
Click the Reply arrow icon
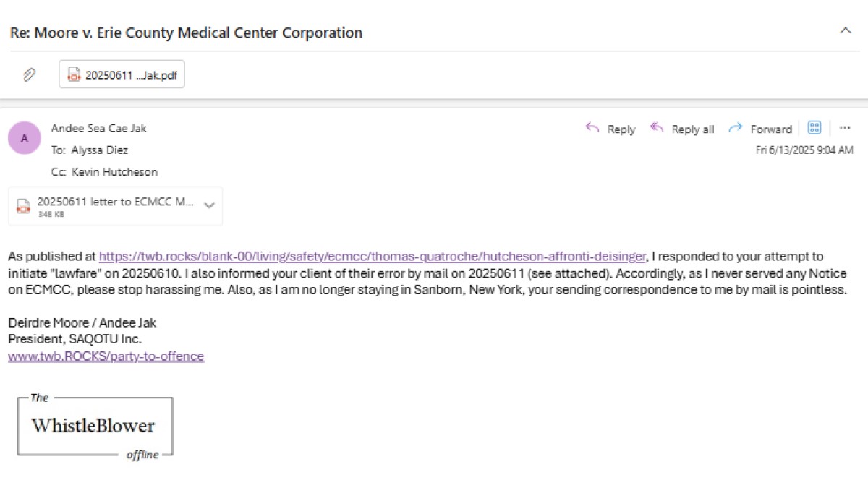592,128
